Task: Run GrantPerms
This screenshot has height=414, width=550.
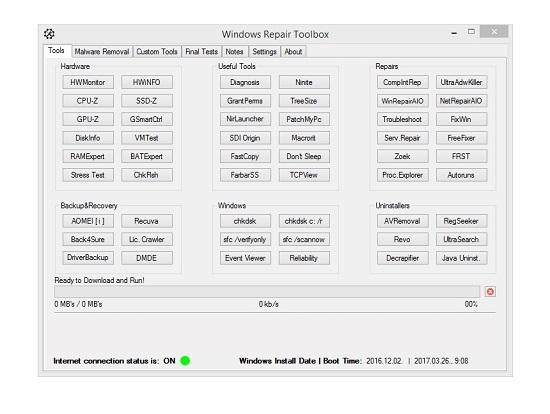Action: 245,101
